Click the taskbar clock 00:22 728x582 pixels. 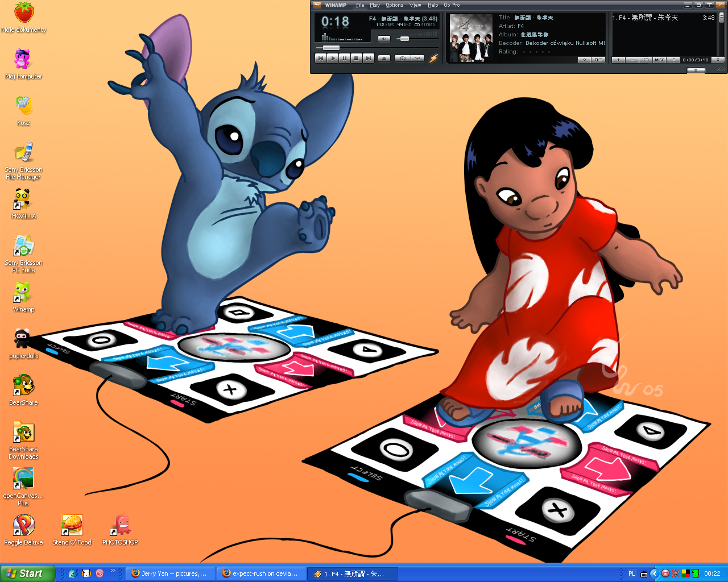pos(712,574)
